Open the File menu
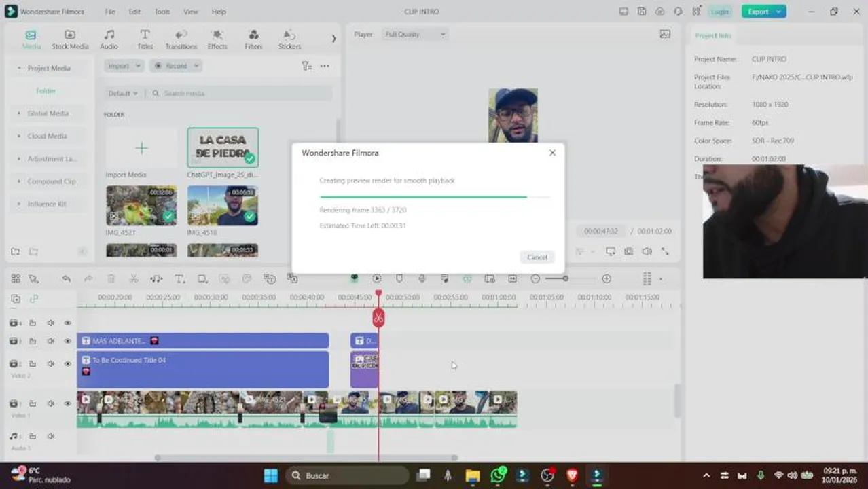 coord(110,12)
